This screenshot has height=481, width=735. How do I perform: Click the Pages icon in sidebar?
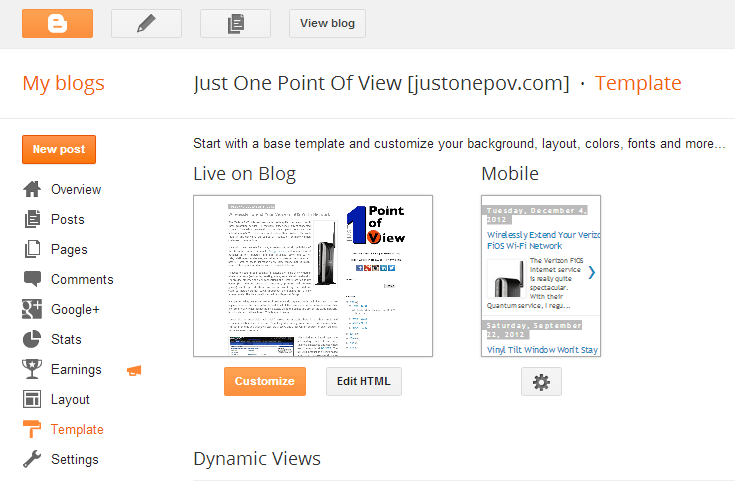pos(32,249)
